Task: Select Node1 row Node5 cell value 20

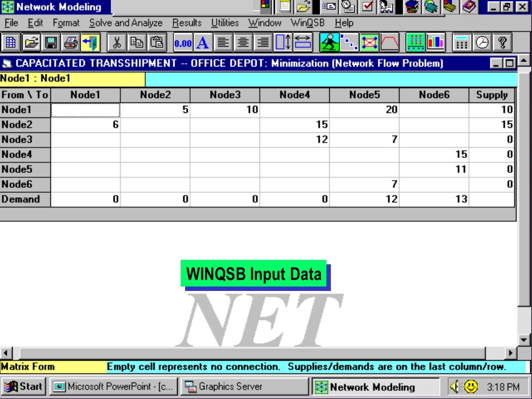Action: coord(365,110)
